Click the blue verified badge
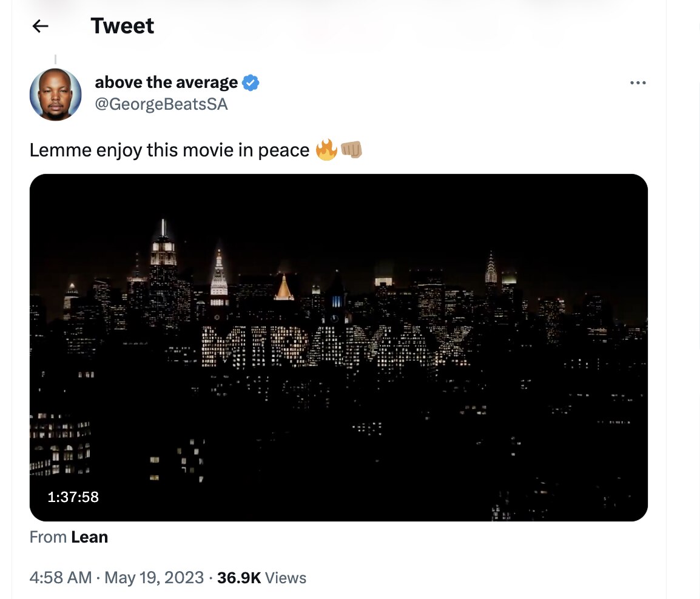The width and height of the screenshot is (700, 599). (251, 82)
